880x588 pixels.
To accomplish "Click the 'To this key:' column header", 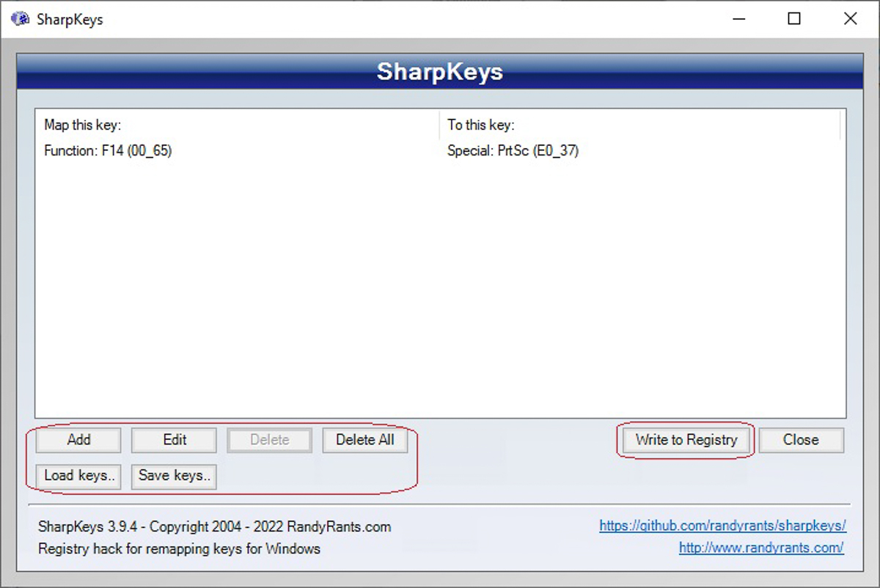I will pos(481,125).
